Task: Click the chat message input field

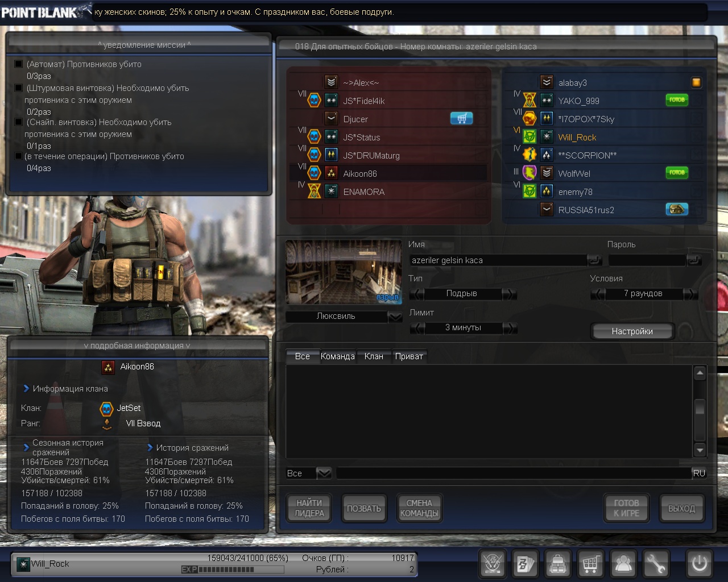Action: coord(514,473)
